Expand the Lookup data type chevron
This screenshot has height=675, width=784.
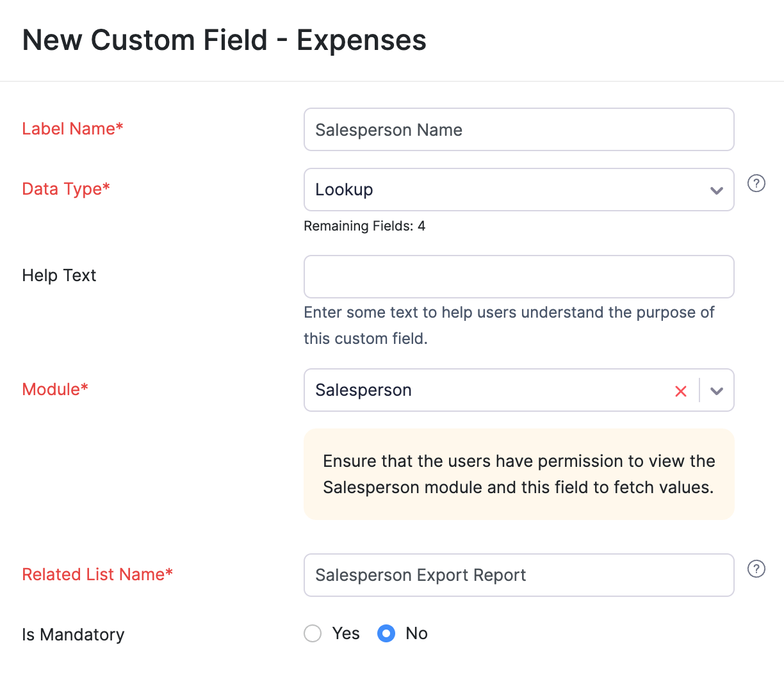[716, 190]
